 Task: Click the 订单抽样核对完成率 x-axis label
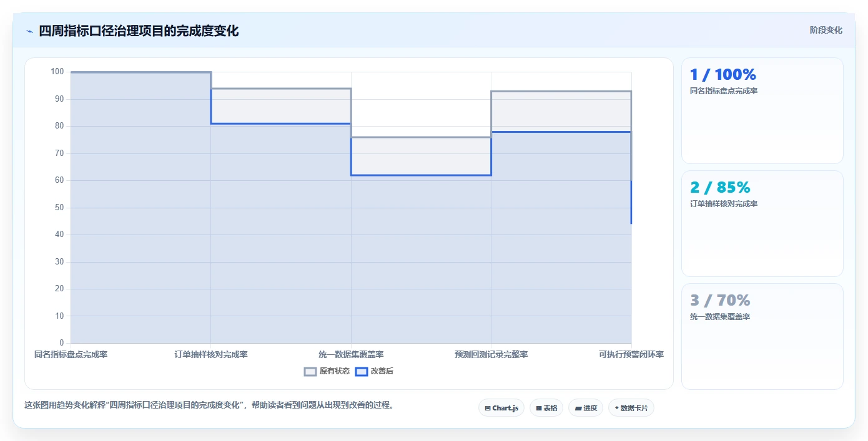[211, 354]
